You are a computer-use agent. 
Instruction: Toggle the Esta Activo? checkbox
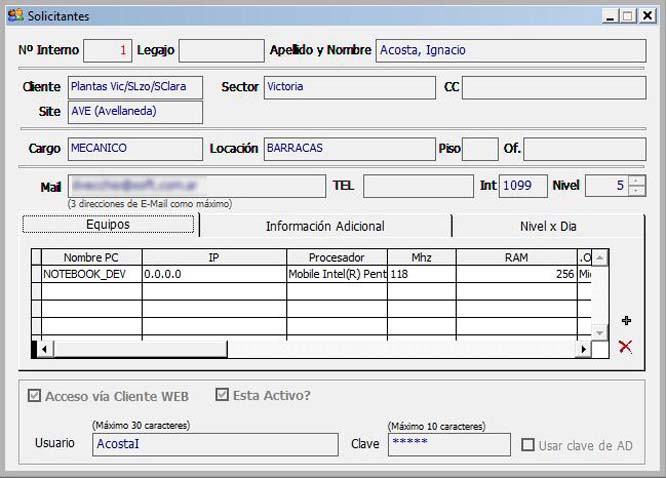click(x=222, y=395)
